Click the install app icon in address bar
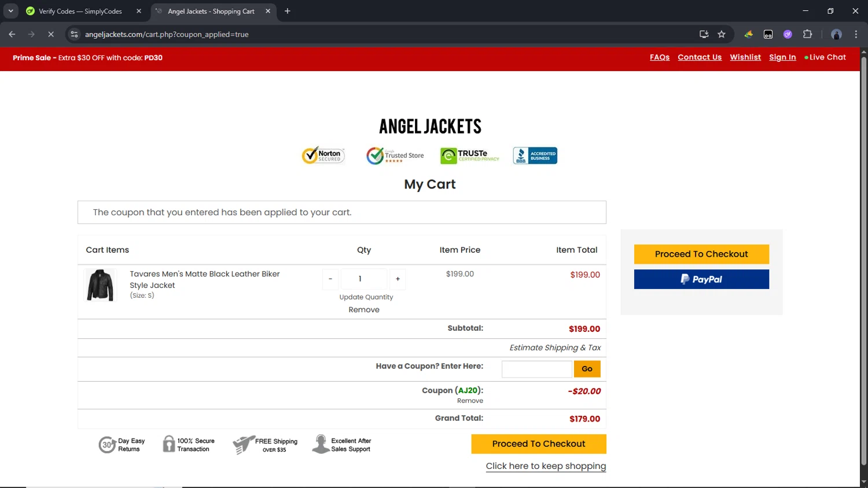Image resolution: width=868 pixels, height=488 pixels. tap(704, 34)
